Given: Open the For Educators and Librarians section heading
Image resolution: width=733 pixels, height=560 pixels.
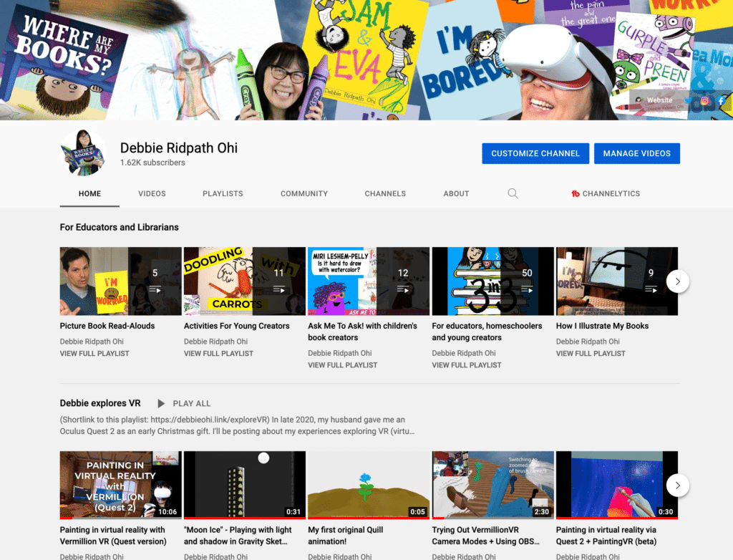Looking at the screenshot, I should point(120,227).
